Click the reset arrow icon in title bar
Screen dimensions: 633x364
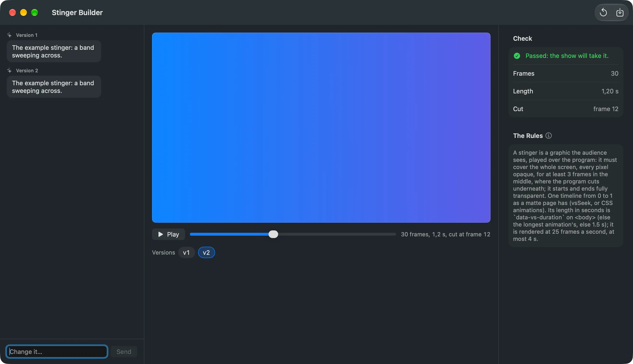click(x=603, y=12)
